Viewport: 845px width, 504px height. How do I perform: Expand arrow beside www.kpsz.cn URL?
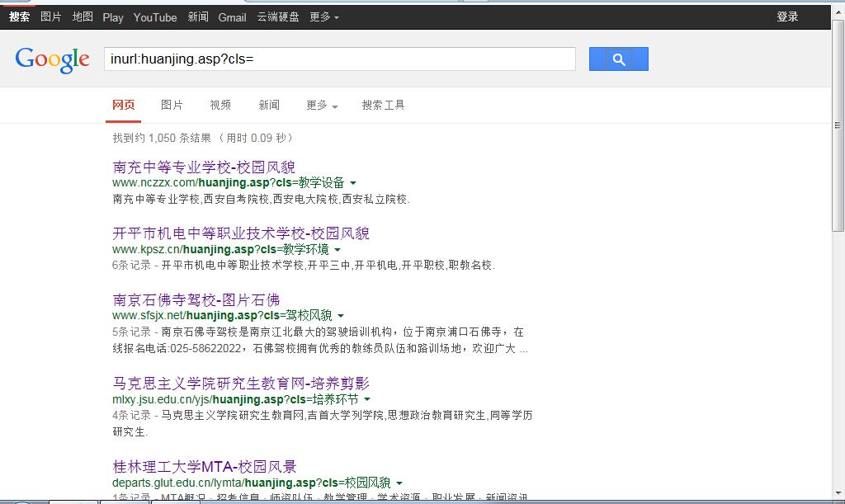coord(338,250)
